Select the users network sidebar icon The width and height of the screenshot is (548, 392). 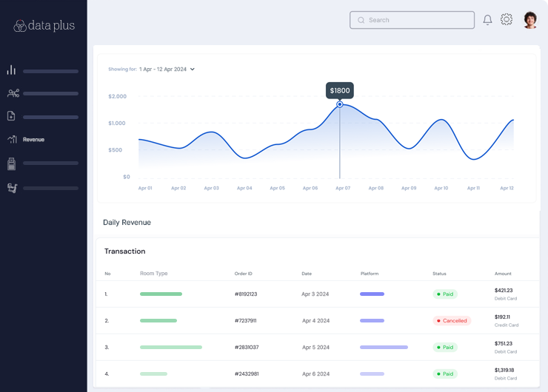point(13,93)
